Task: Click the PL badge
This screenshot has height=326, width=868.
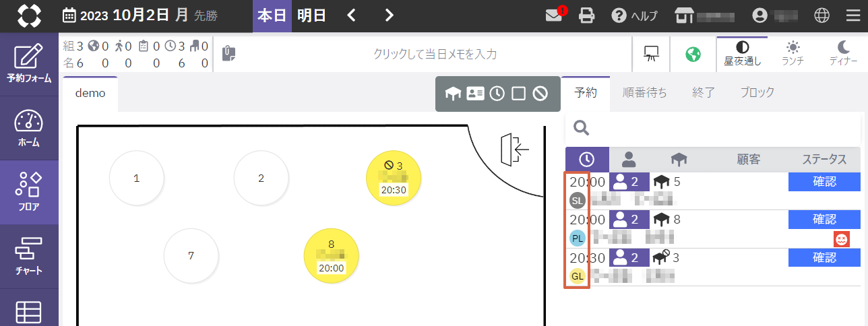Action: [578, 238]
